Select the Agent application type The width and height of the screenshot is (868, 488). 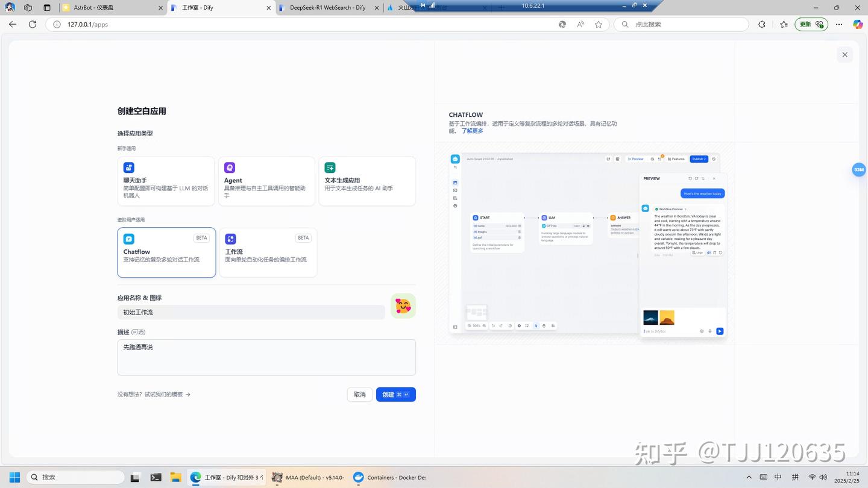pos(266,180)
